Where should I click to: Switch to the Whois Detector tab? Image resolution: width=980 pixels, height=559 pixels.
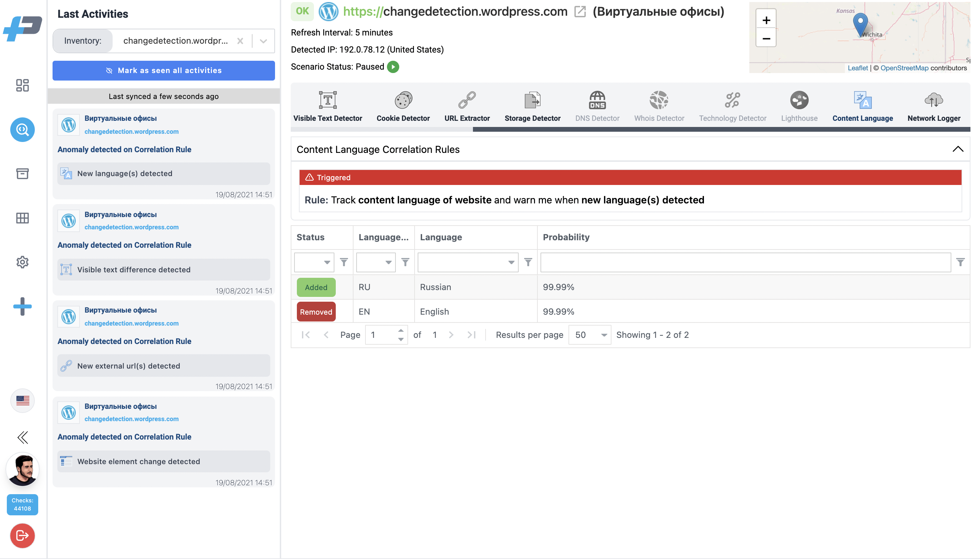point(659,107)
